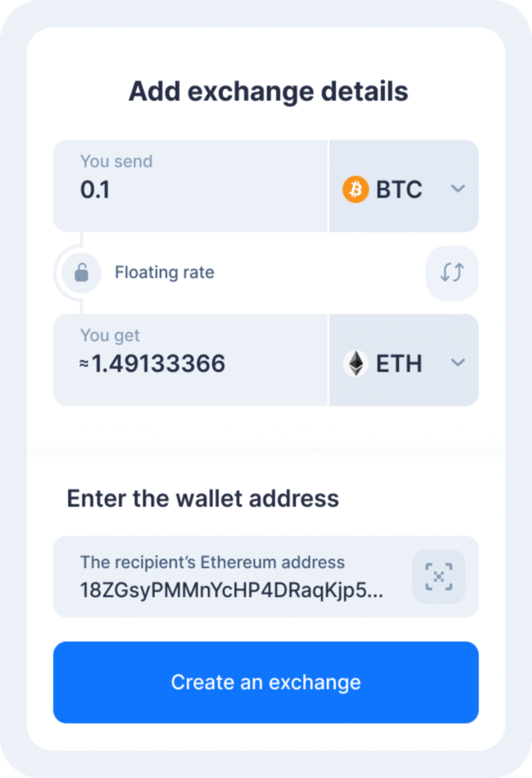Click the Ethereum logo icon
532x778 pixels.
(354, 363)
